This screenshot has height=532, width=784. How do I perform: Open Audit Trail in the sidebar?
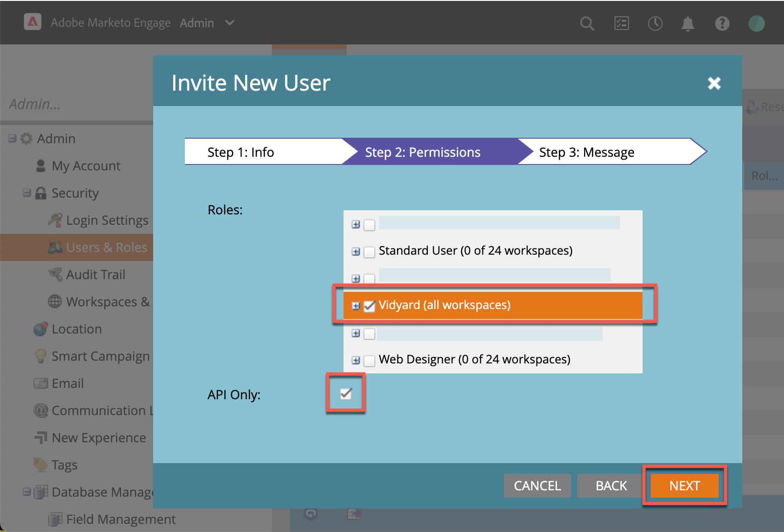click(96, 275)
